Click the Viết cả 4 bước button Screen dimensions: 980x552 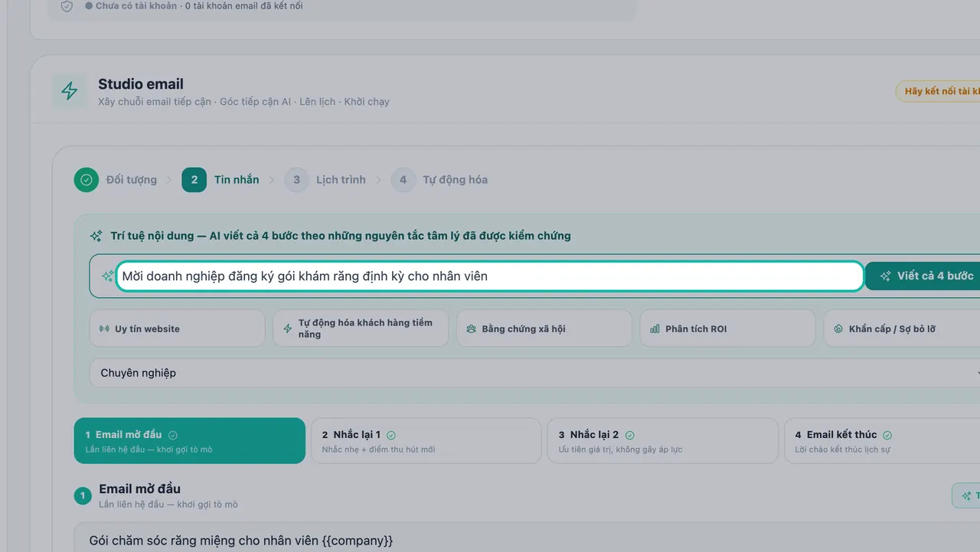pos(923,276)
